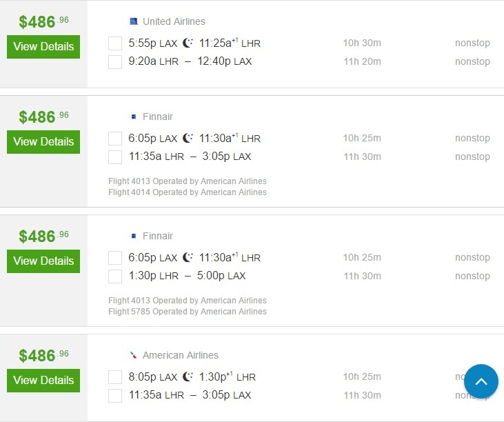Open View Details for Finnair 5785 itinerary
The image size is (504, 422).
point(43,261)
